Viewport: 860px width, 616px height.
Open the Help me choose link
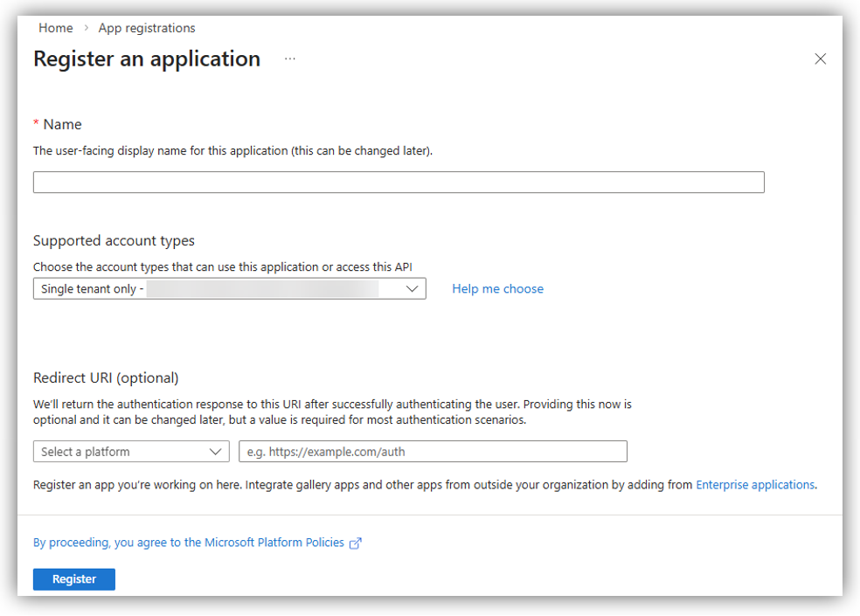[x=497, y=289]
